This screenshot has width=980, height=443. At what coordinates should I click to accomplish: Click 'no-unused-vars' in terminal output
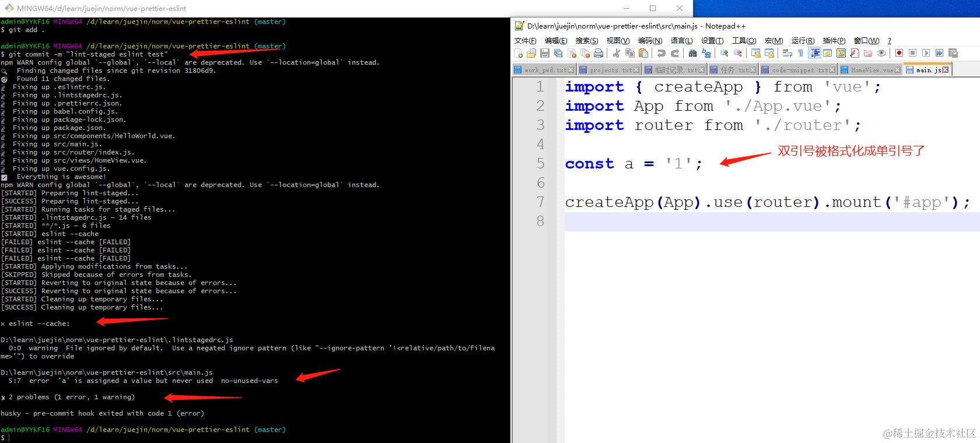[249, 381]
